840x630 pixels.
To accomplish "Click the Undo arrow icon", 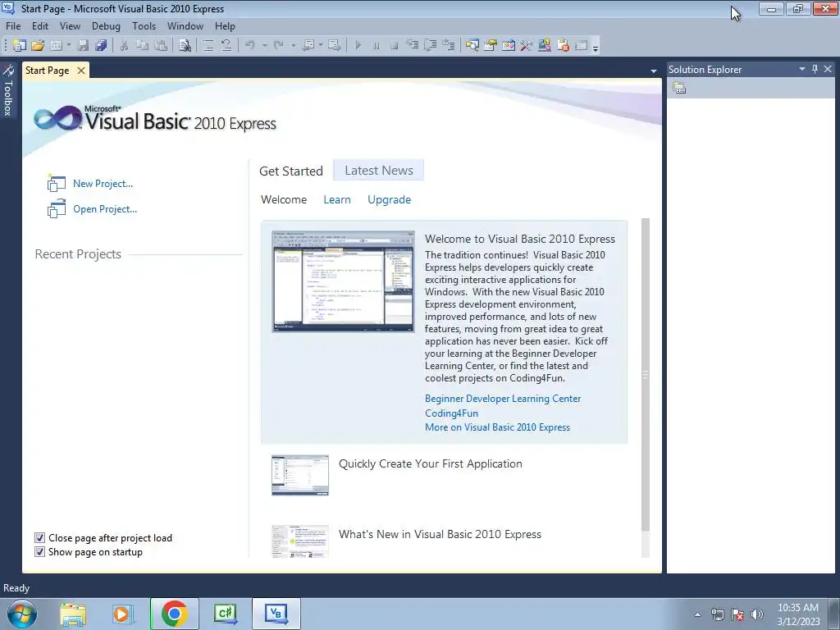I will coord(249,46).
